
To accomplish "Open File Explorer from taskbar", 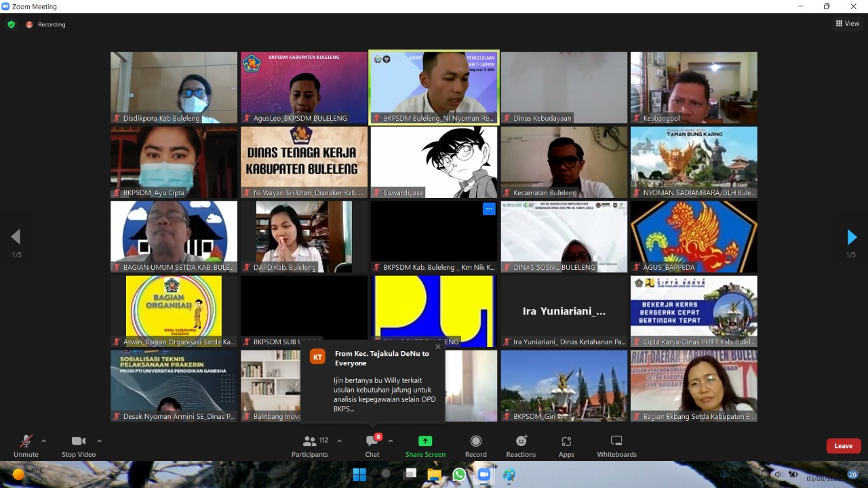I will 434,474.
